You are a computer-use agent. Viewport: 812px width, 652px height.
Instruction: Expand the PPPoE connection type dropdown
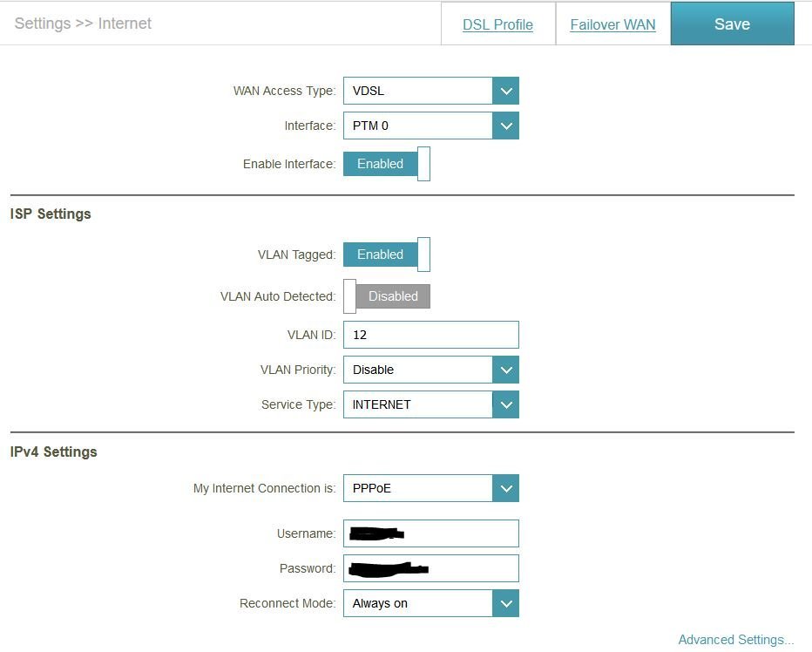(x=418, y=488)
